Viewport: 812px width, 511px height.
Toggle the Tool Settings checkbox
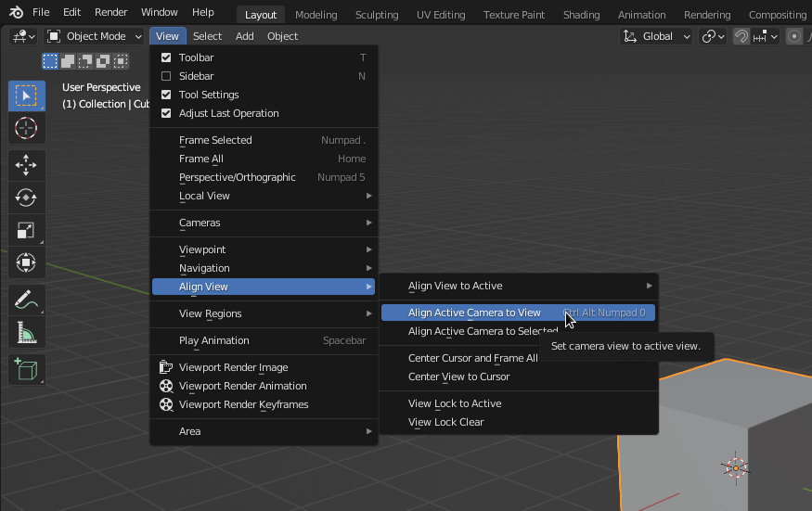coord(166,95)
